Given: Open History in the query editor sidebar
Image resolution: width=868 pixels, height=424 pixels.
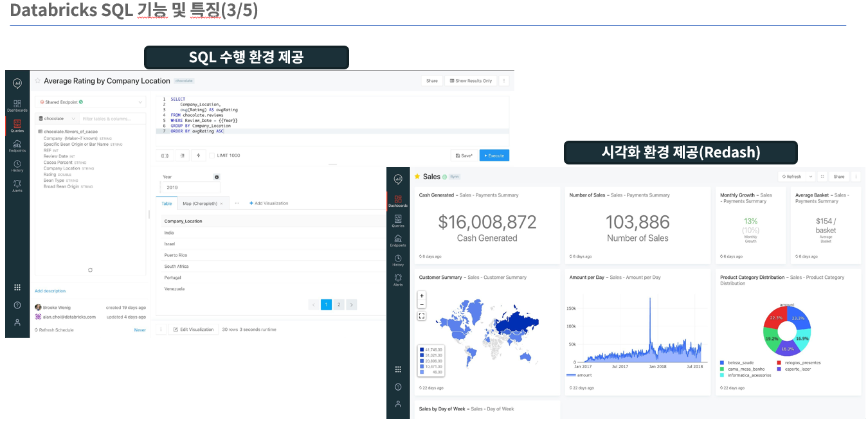Looking at the screenshot, I should click(x=17, y=166).
